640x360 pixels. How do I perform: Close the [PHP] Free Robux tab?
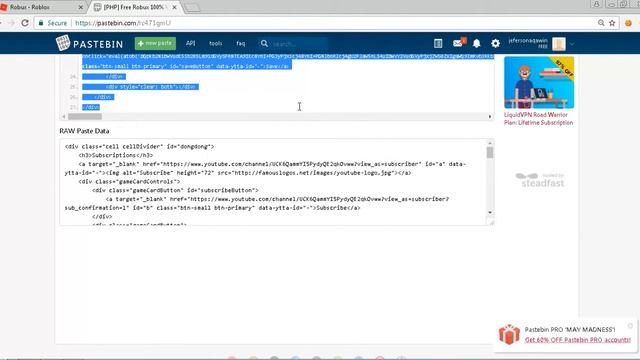(174, 7)
